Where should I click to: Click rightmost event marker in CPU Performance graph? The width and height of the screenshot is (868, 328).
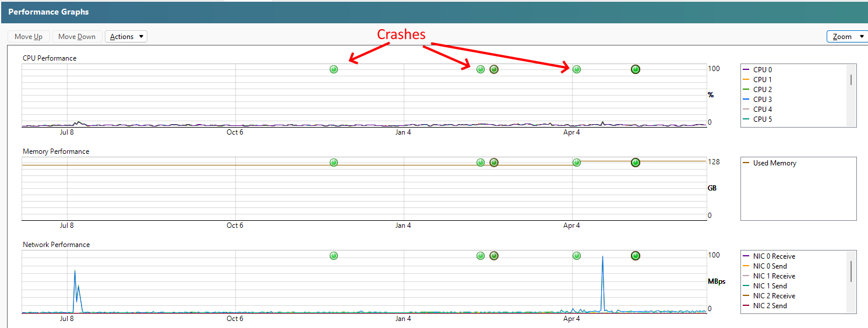coord(636,69)
